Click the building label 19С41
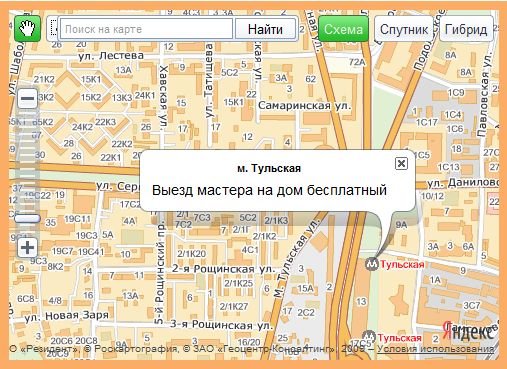The height and width of the screenshot is (369, 507). [x=91, y=251]
